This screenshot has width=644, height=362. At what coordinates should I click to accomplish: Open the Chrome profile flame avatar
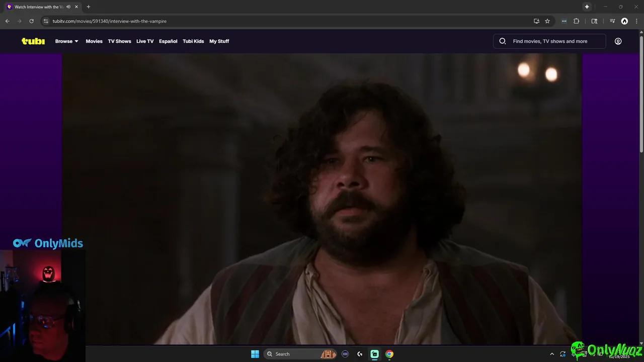click(624, 21)
